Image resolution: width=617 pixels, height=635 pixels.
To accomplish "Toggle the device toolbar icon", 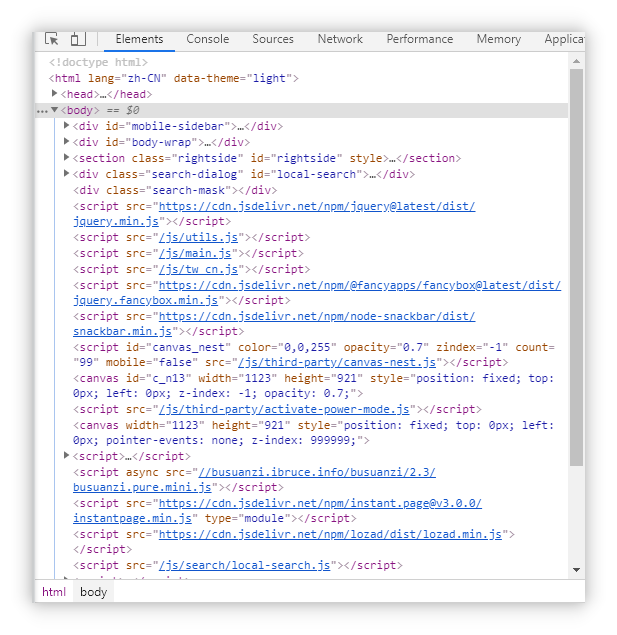I will pyautogui.click(x=78, y=39).
